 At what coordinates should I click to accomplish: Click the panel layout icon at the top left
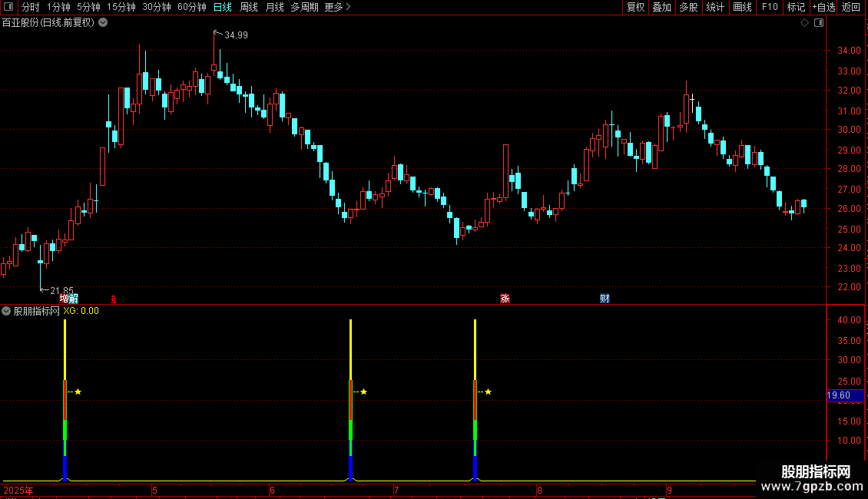(x=8, y=7)
